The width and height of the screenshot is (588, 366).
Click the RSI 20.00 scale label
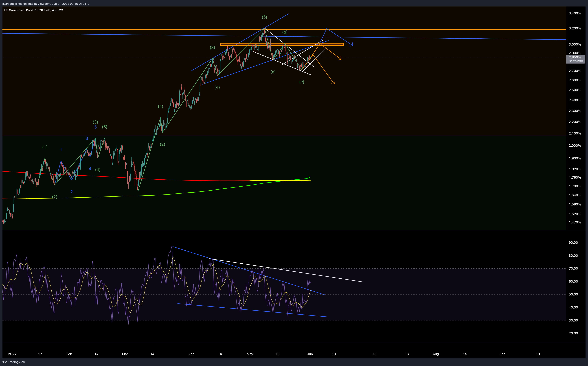coord(573,333)
